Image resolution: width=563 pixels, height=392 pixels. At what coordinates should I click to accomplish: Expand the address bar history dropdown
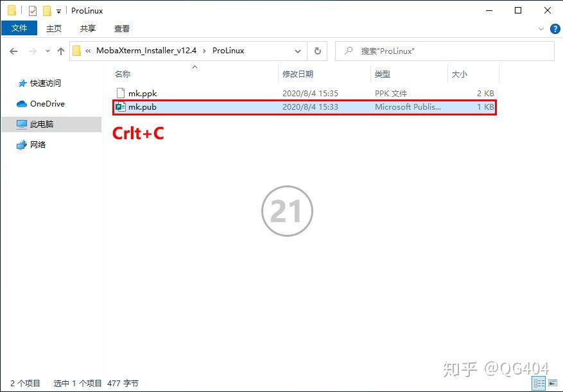298,51
